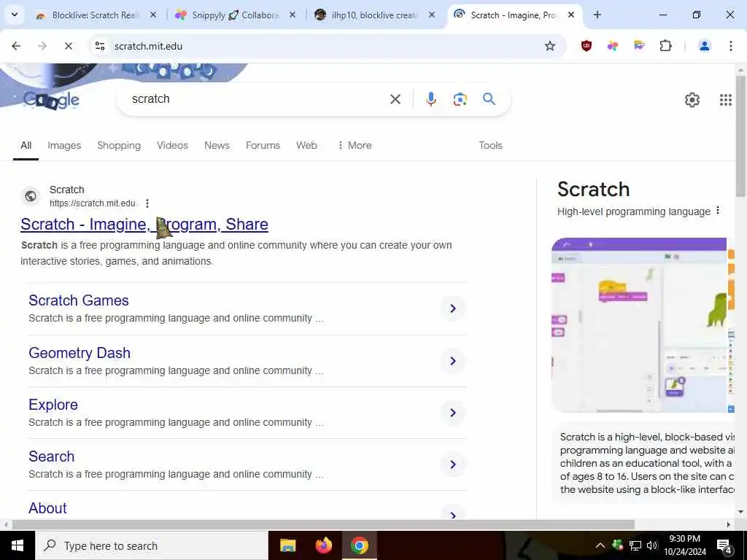Viewport: 747px width, 560px height.
Task: Open more options for Scratch knowledge panel
Action: coord(718,211)
